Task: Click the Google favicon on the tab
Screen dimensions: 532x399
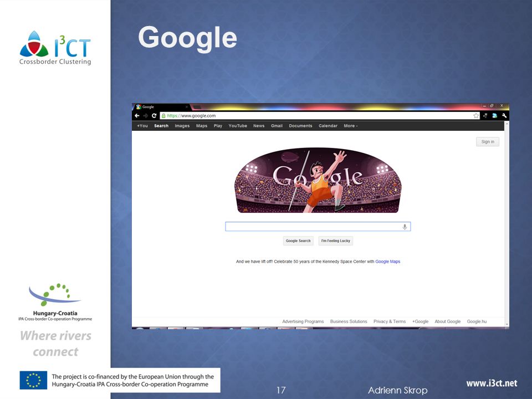Action: 139,107
